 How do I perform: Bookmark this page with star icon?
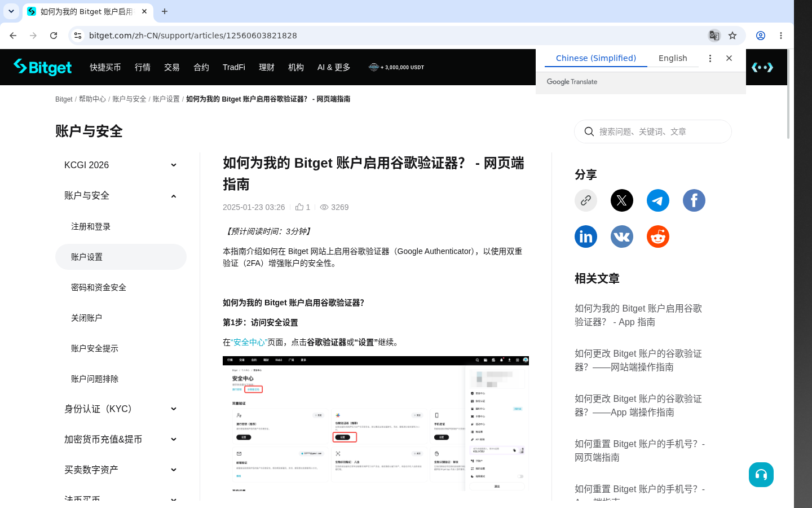[732, 36]
